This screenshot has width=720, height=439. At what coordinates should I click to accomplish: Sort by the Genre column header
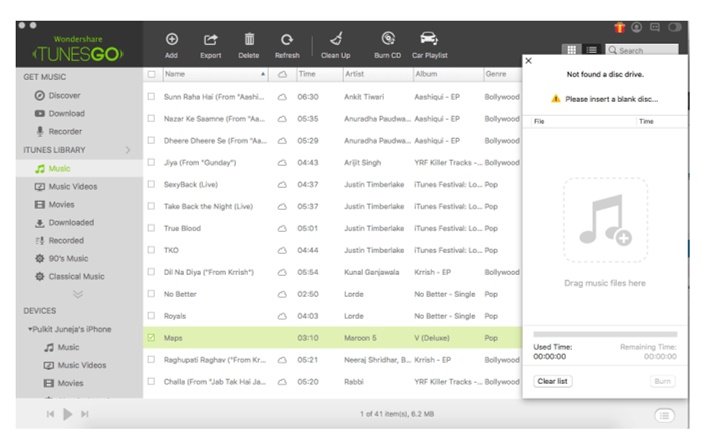coord(502,74)
